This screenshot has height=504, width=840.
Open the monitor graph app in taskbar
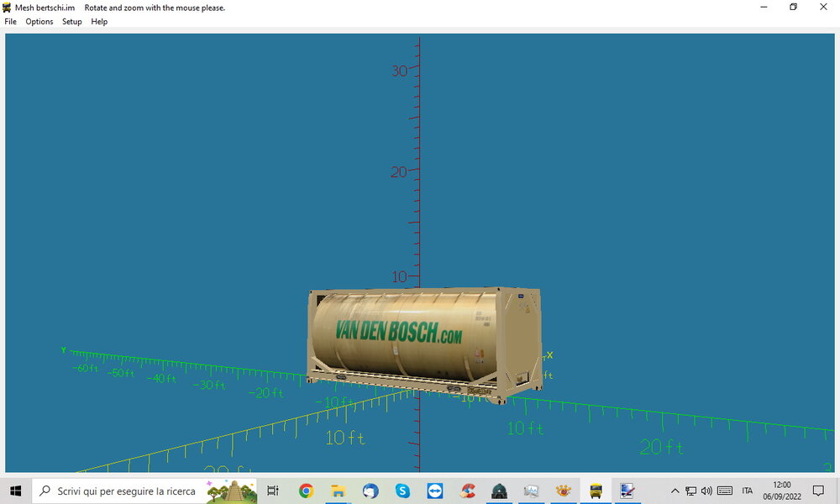(531, 491)
